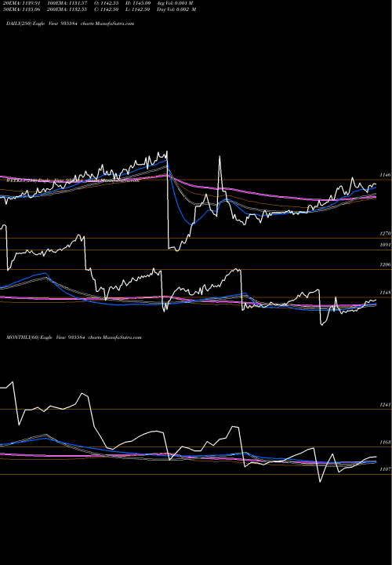Click the 1206 price level label
This screenshot has width=392, height=565.
coord(386,265)
